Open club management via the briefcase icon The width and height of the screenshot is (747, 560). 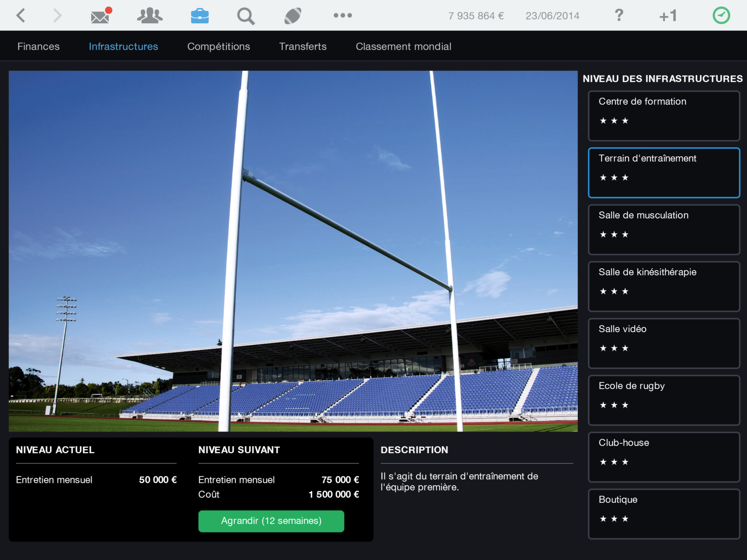[x=200, y=15]
